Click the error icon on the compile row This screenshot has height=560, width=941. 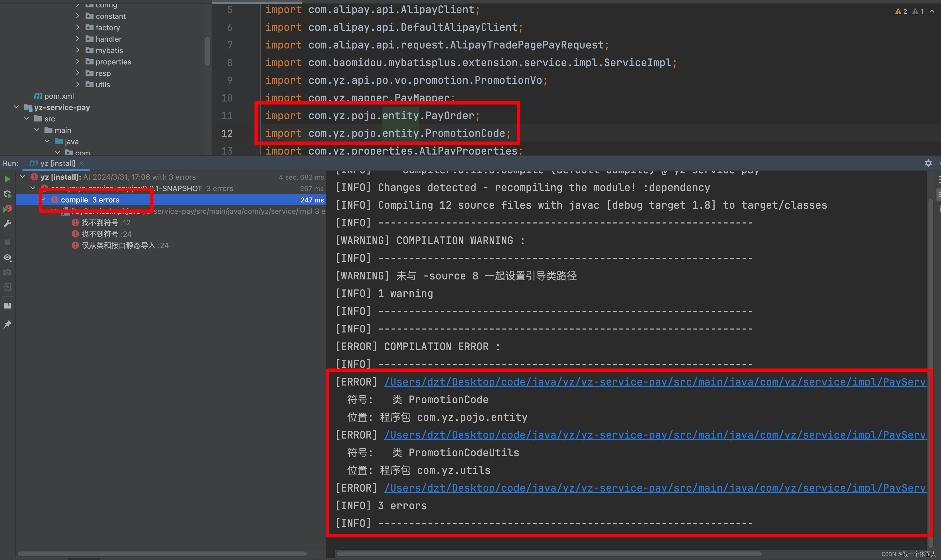55,200
